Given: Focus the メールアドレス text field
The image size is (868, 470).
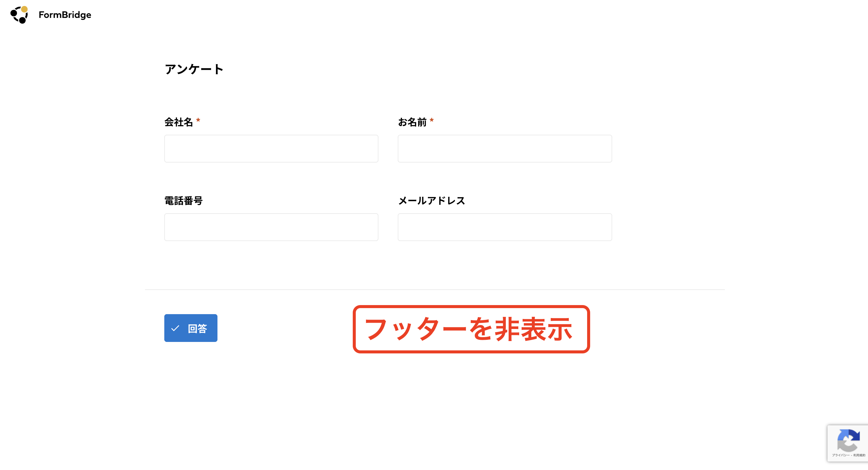Looking at the screenshot, I should (505, 227).
